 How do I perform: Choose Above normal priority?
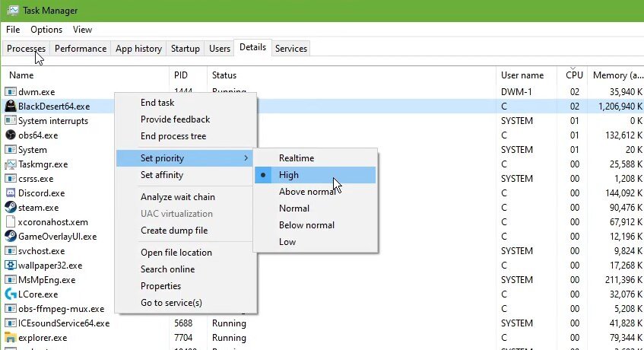[x=315, y=192]
